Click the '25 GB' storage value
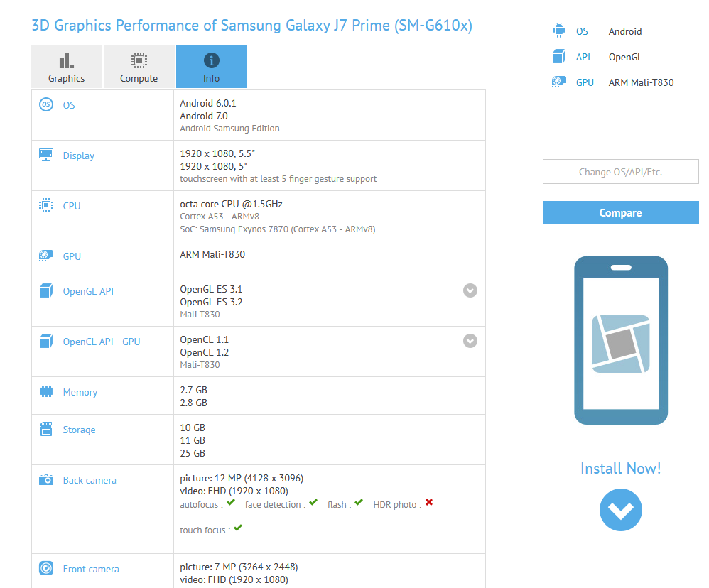This screenshot has width=709, height=588. click(193, 453)
